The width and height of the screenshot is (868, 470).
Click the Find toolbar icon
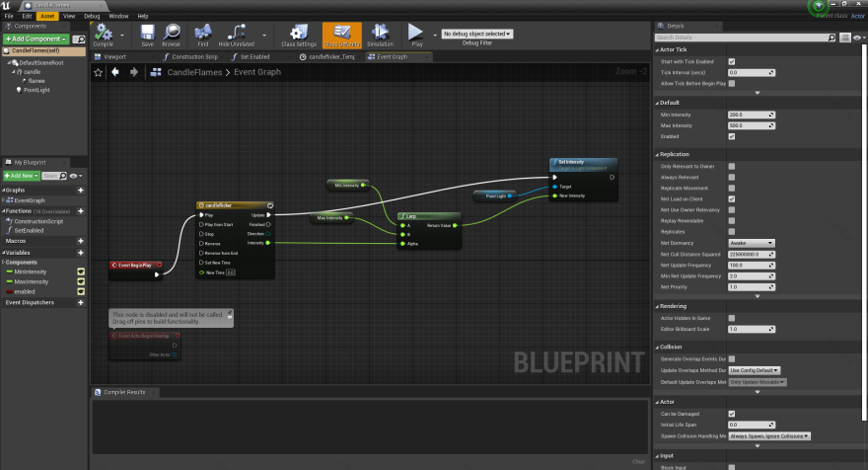[202, 34]
